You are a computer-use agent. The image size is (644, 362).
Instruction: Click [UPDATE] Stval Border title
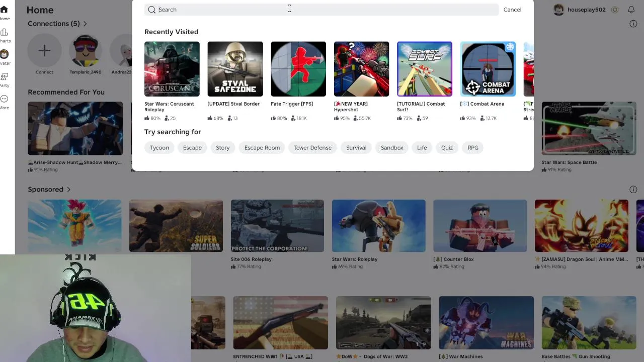click(233, 104)
